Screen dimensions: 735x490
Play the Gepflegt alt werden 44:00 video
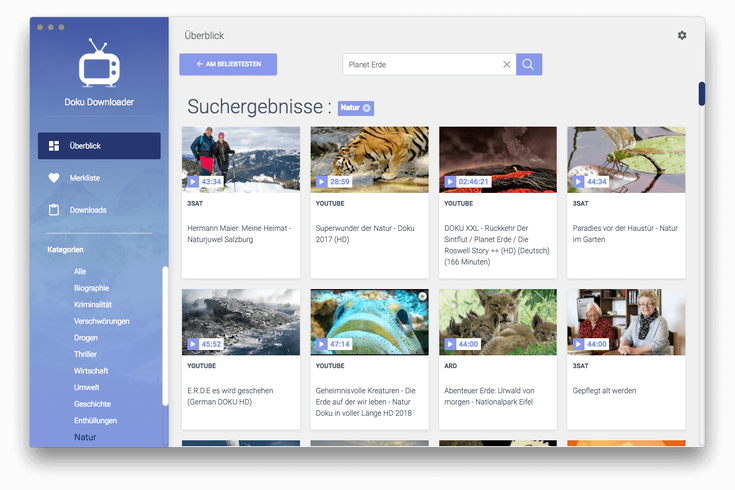[578, 344]
